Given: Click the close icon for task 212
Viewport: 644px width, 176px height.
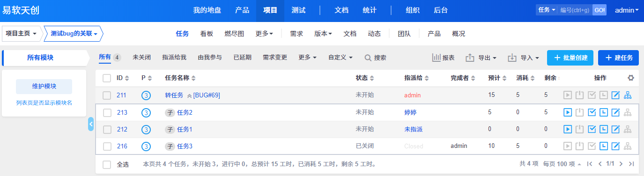Looking at the screenshot, I should [579, 129].
